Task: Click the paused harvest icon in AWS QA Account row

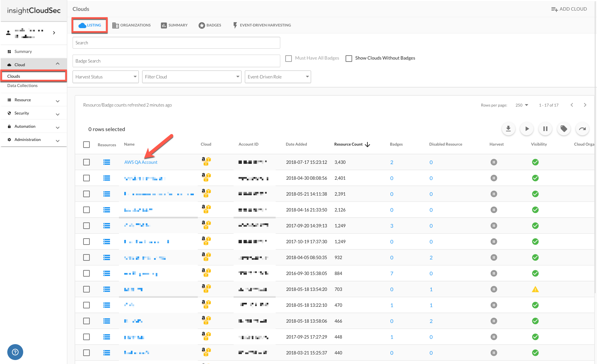Action: click(x=494, y=162)
